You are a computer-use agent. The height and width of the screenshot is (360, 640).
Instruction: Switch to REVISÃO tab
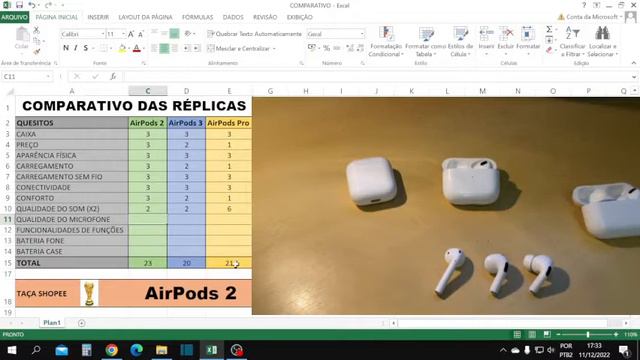point(265,17)
